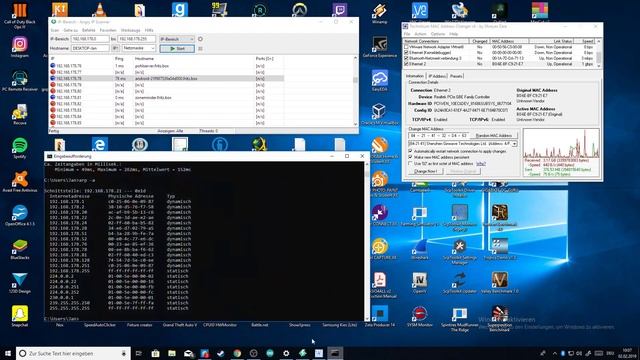Open Action menu in MAC Address Changer
The image size is (640, 360).
(x=420, y=34)
